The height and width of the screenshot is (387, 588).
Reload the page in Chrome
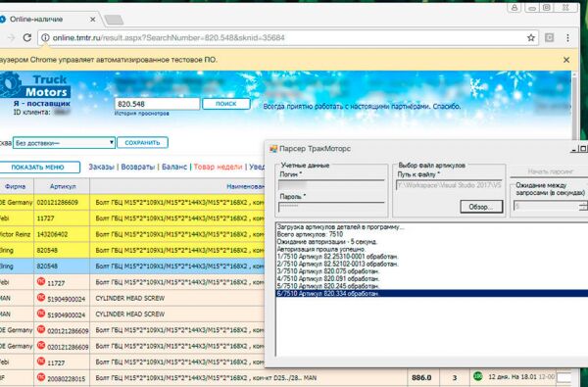[x=27, y=37]
